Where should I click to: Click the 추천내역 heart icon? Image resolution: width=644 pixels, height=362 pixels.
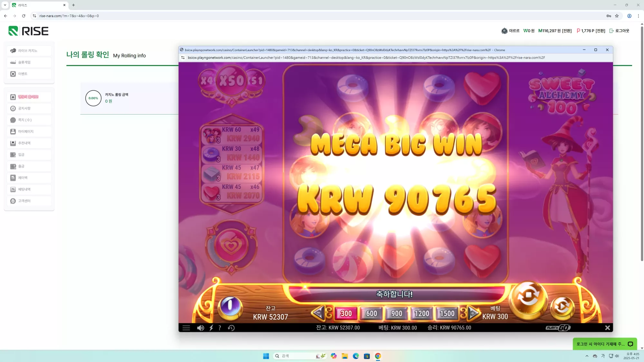13,143
